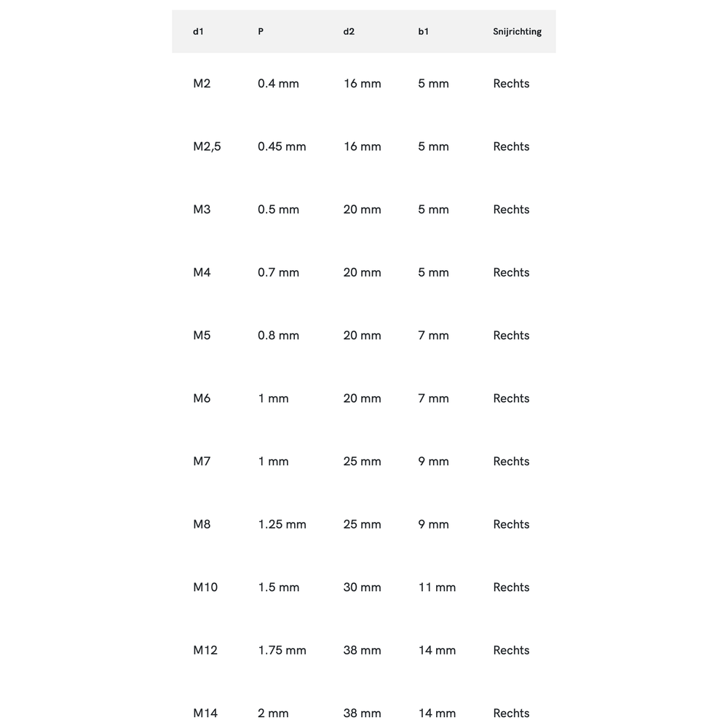This screenshot has width=728, height=728.
Task: Select the M2,5 row label
Action: click(x=207, y=146)
